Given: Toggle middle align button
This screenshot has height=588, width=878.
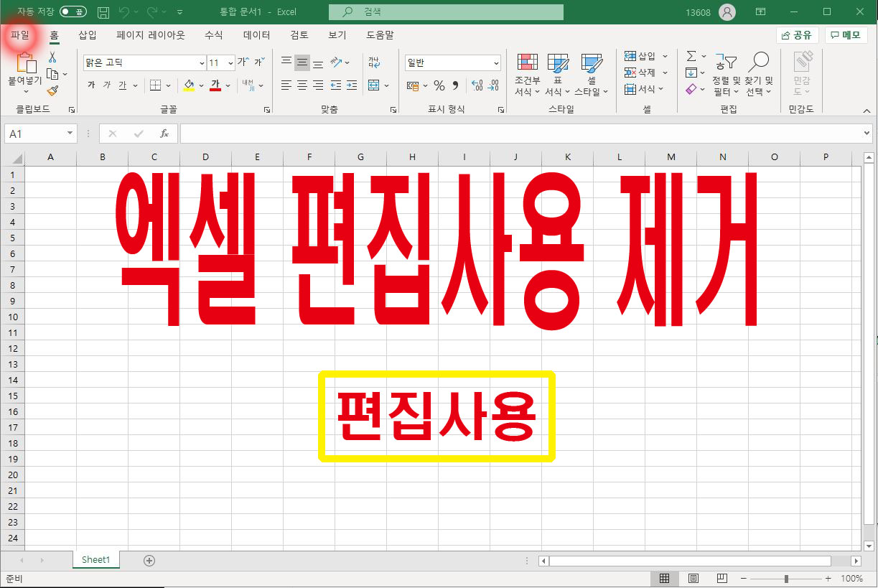Looking at the screenshot, I should pos(302,62).
